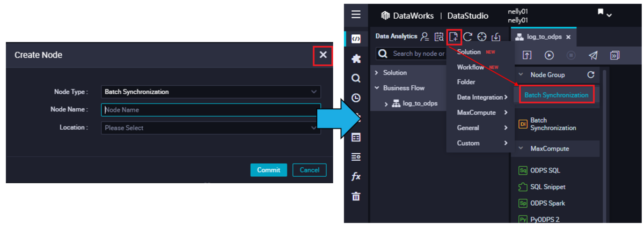The height and width of the screenshot is (232, 644).
Task: Open the table management sidebar icon
Action: coord(356,137)
